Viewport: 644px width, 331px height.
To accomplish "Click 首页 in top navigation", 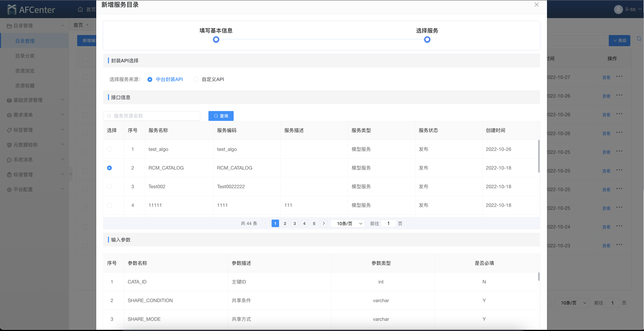I will tap(91, 9).
